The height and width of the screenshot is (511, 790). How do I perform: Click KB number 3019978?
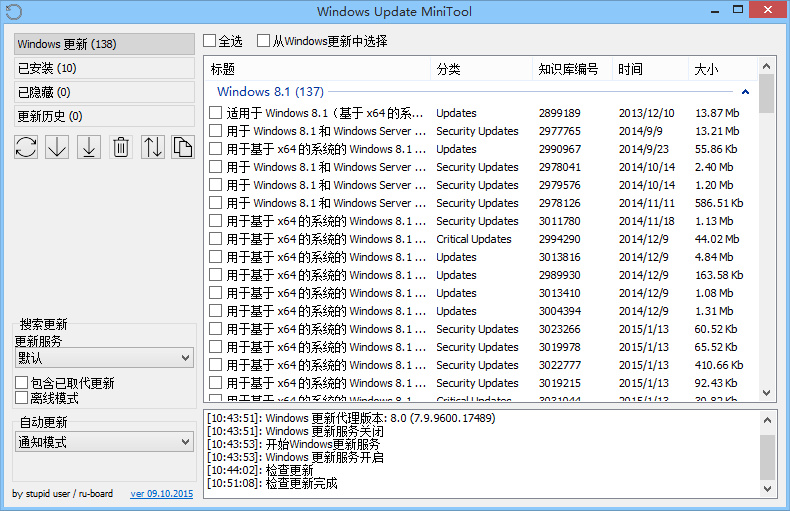[x=559, y=347]
